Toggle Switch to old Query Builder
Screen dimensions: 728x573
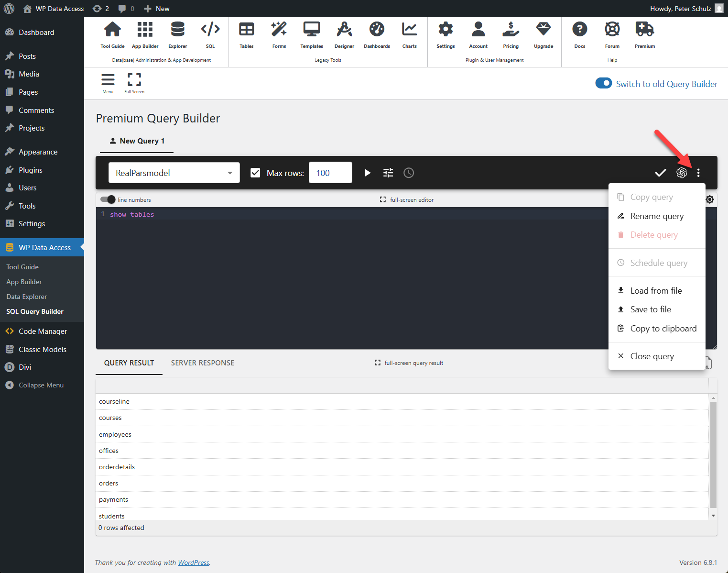(604, 83)
